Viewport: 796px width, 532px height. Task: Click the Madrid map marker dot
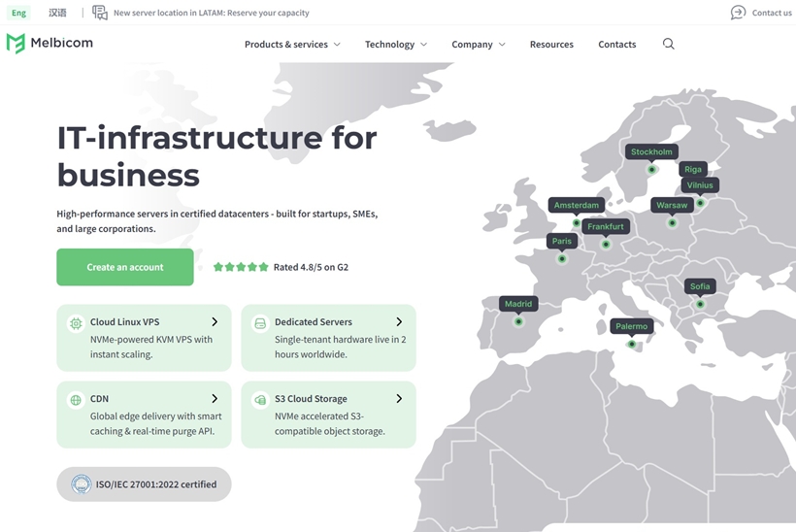point(518,322)
